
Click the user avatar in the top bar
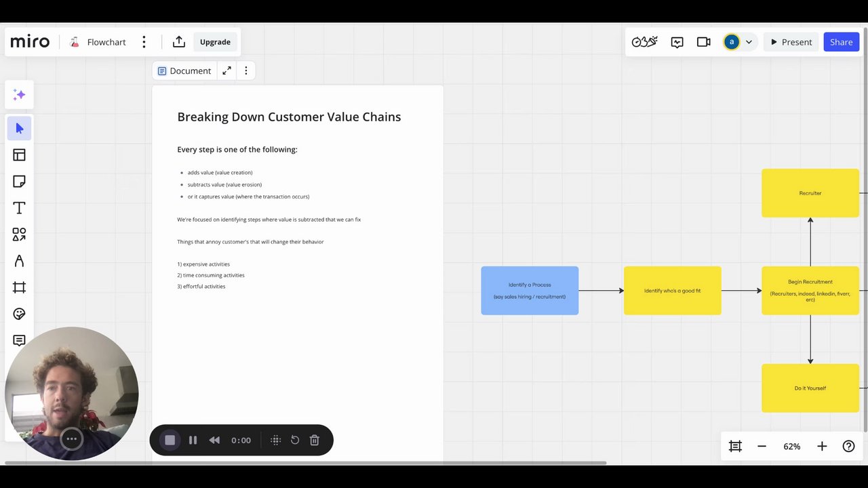(731, 42)
